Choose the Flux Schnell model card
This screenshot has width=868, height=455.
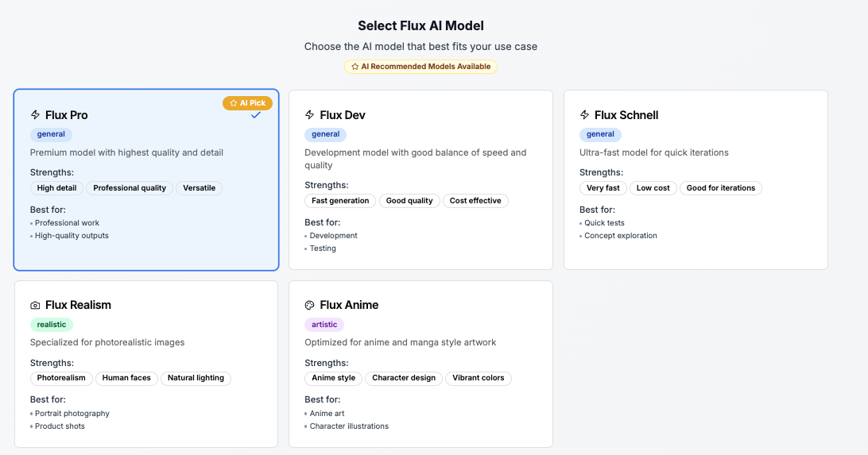point(696,179)
